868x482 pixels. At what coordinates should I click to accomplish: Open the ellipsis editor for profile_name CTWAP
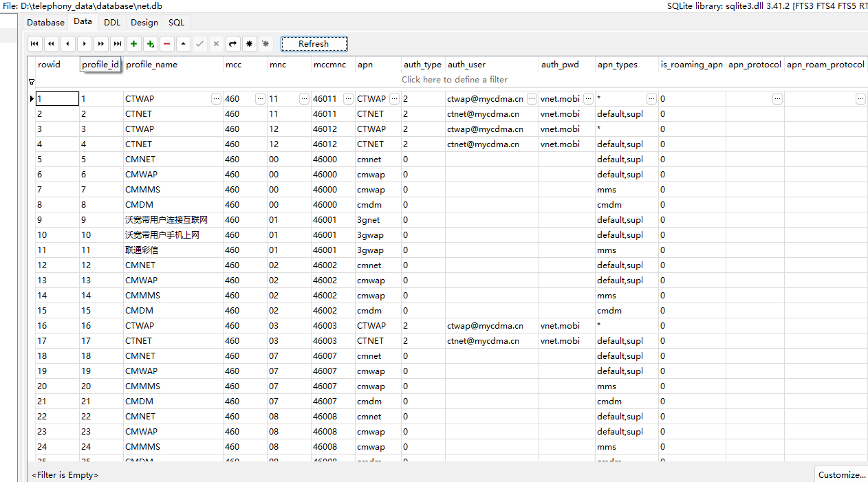(x=217, y=99)
